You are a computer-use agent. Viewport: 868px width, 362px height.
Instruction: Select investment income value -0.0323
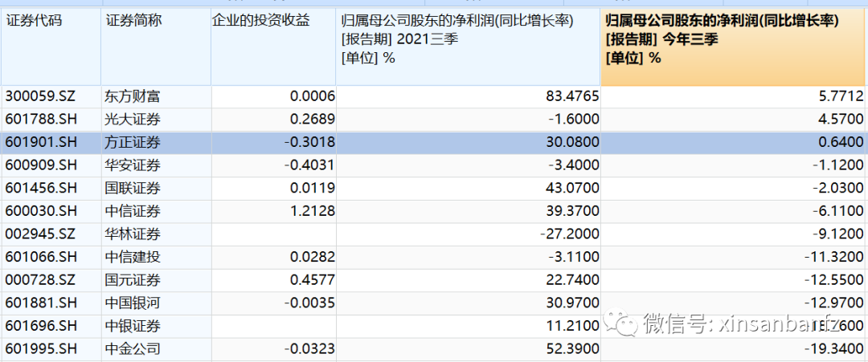(x=309, y=348)
